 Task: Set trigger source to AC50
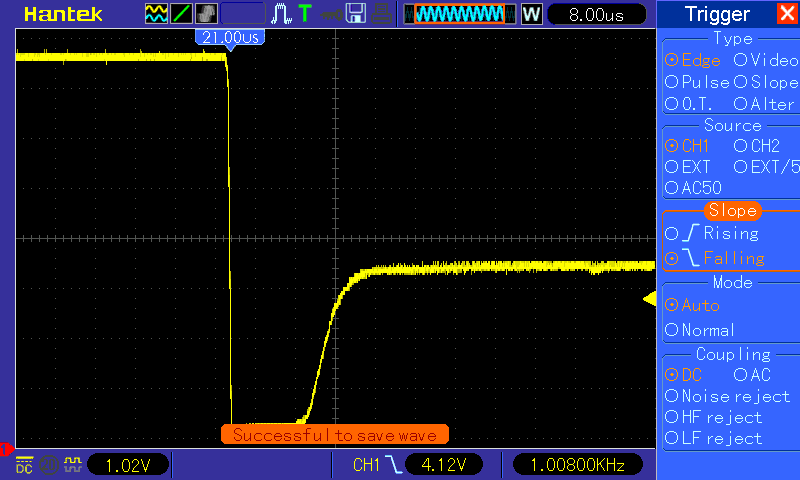[x=693, y=188]
